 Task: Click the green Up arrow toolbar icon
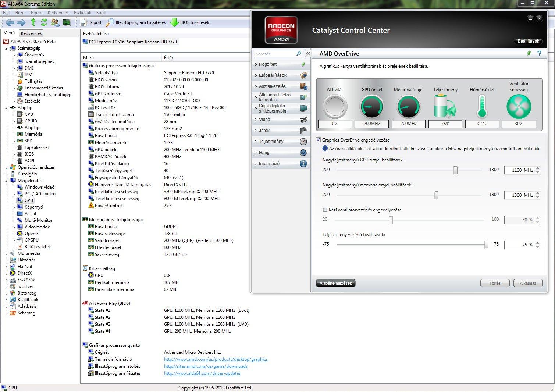(x=33, y=22)
